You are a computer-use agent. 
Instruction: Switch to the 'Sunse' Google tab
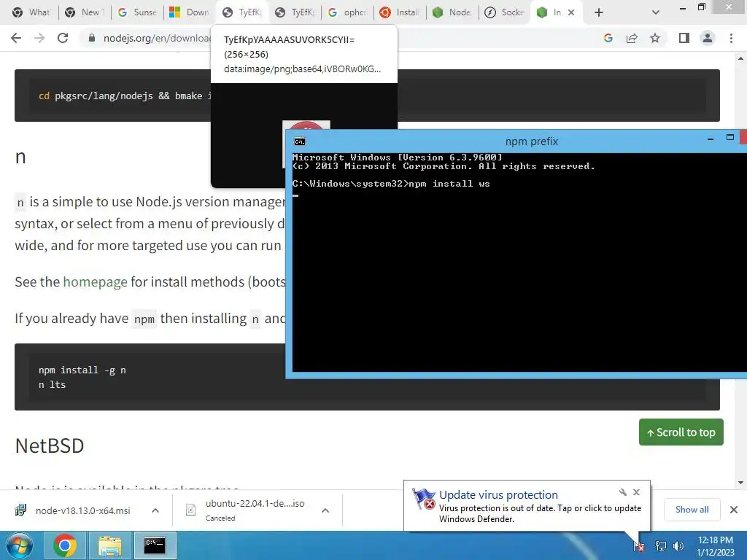pyautogui.click(x=136, y=12)
